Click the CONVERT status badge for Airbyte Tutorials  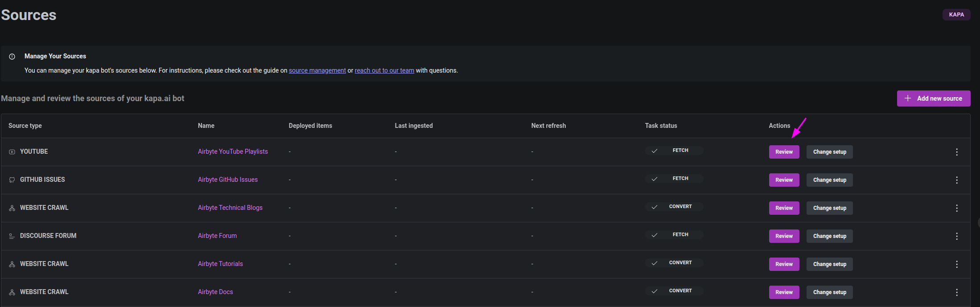tap(674, 263)
